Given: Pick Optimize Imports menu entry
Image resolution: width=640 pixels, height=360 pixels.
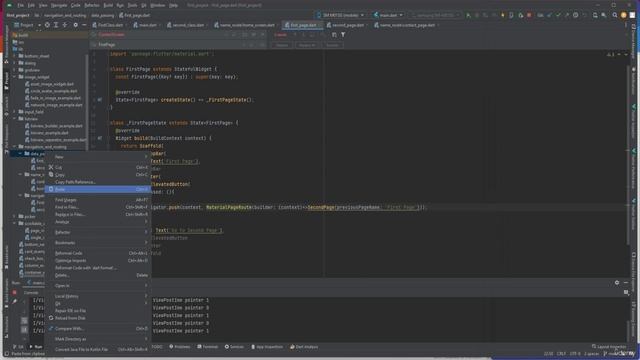Looking at the screenshot, I should tap(98, 260).
